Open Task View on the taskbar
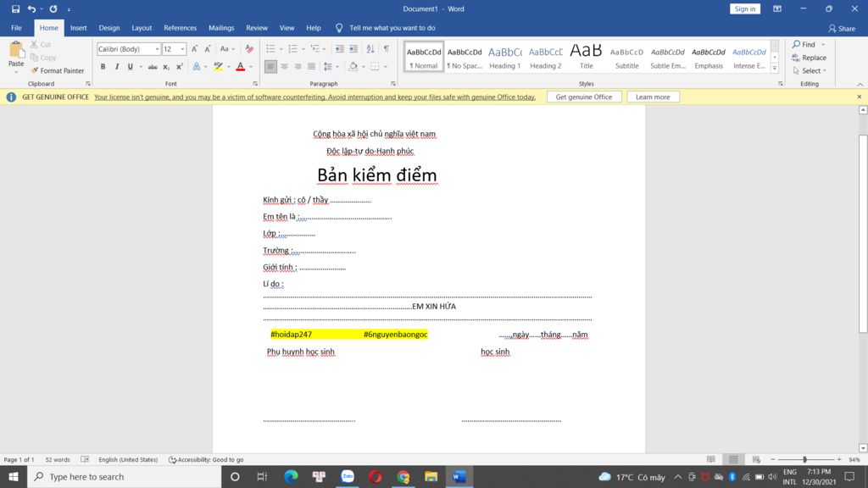Viewport: 868px width, 488px height. 263,476
